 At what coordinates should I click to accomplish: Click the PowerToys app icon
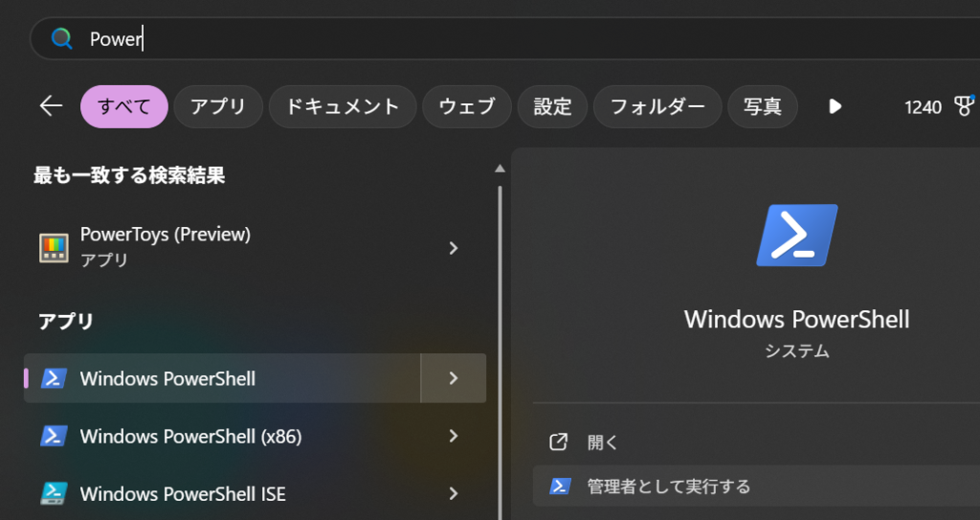point(54,248)
